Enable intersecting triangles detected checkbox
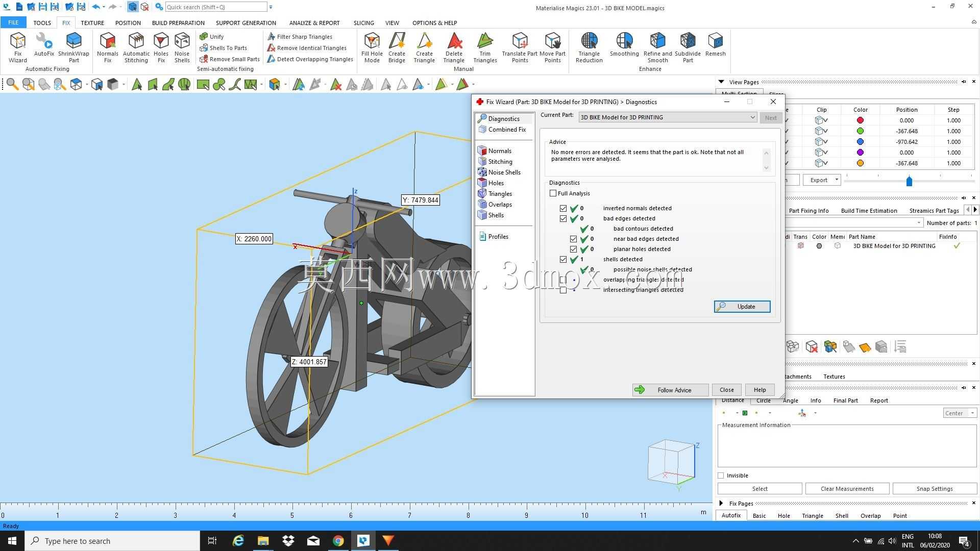Viewport: 980px width, 551px height. 563,290
